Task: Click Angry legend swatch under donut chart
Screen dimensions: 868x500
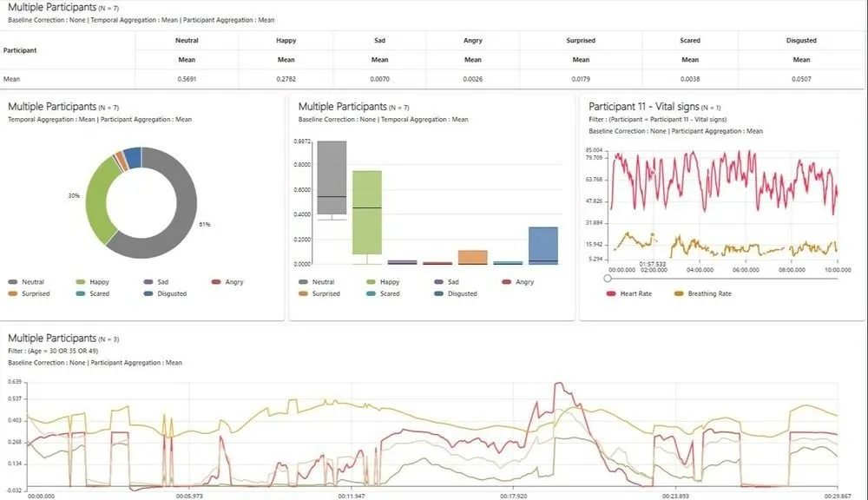Action: pyautogui.click(x=218, y=282)
